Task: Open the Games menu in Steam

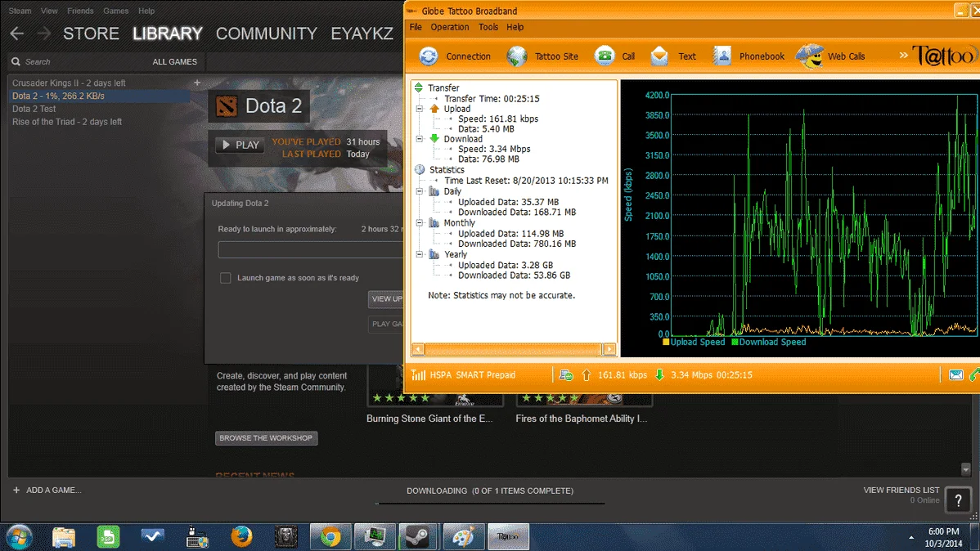Action: (x=115, y=11)
